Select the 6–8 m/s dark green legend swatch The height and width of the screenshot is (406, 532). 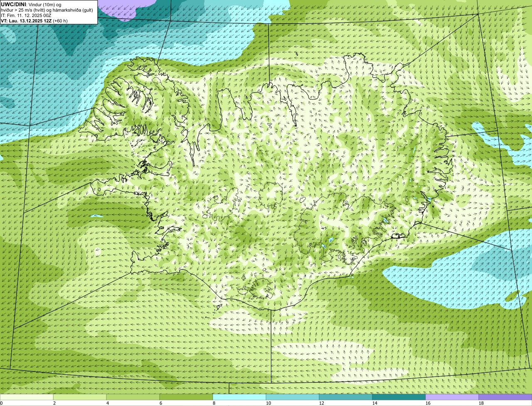[186, 397]
